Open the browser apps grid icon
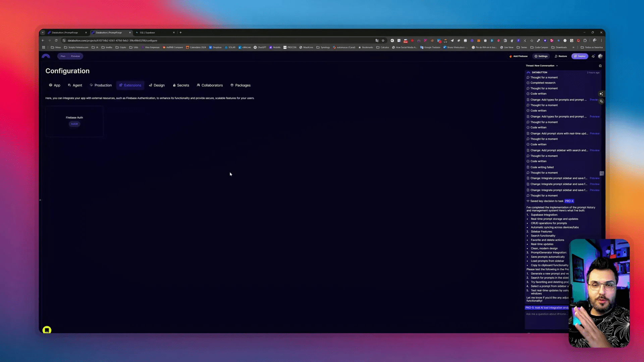The image size is (644, 362). click(44, 47)
